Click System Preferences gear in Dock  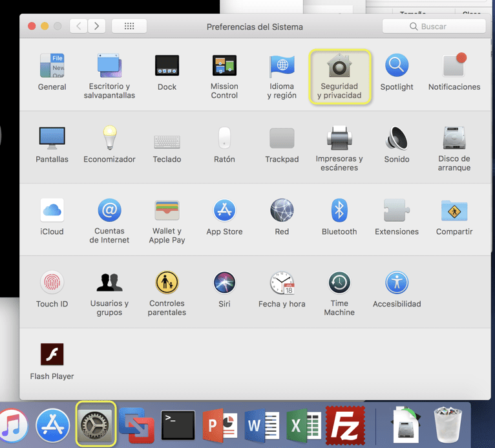[96, 424]
